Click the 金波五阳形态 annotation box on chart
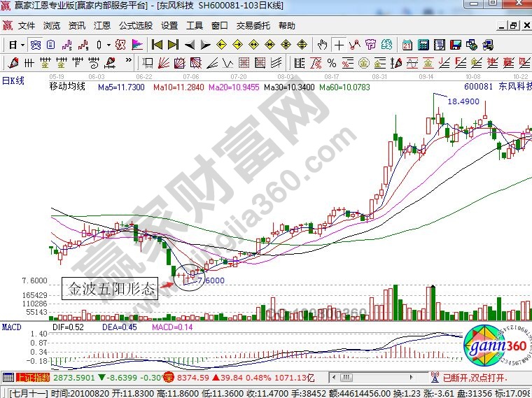532x398 pixels. tap(110, 289)
